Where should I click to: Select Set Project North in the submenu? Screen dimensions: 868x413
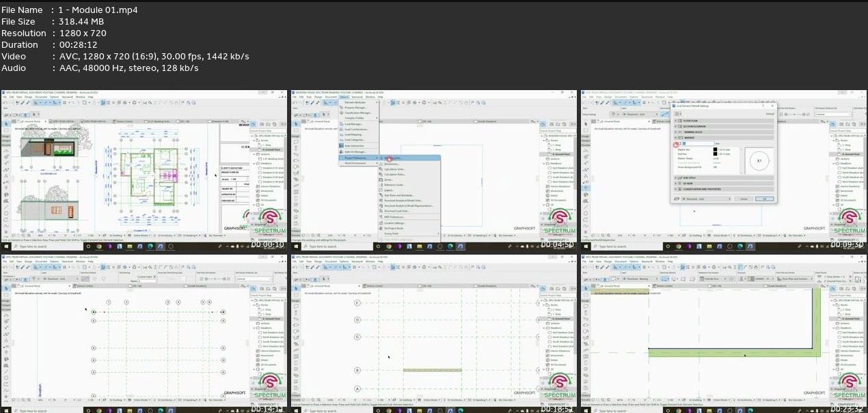pos(409,228)
